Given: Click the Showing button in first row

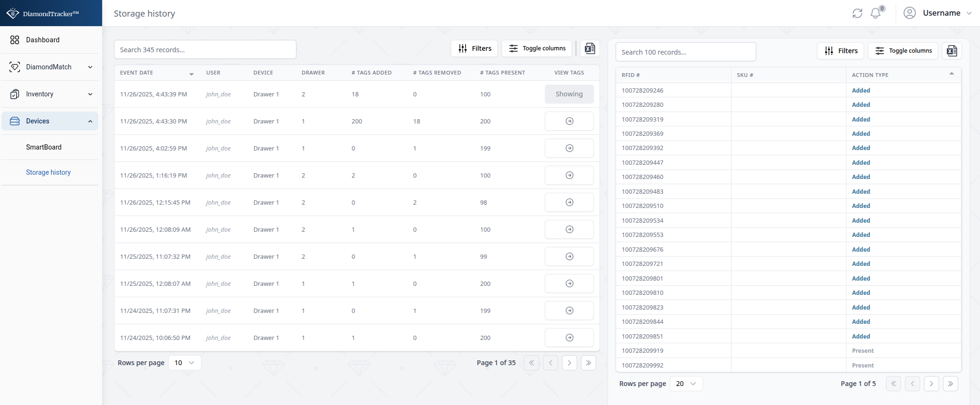Looking at the screenshot, I should coord(569,94).
